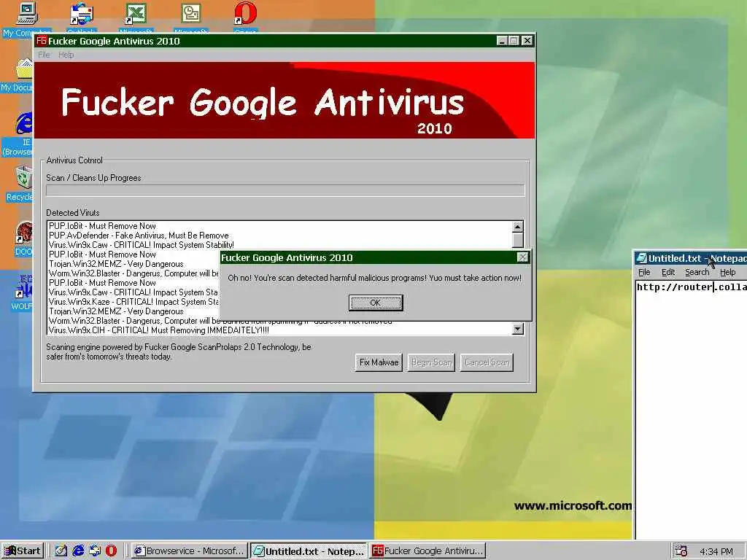Open Notepad's Search menu
The image size is (747, 560).
pos(697,273)
